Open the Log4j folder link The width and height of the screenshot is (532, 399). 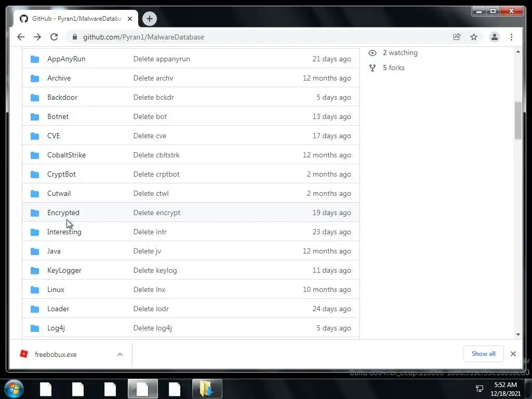tap(56, 328)
